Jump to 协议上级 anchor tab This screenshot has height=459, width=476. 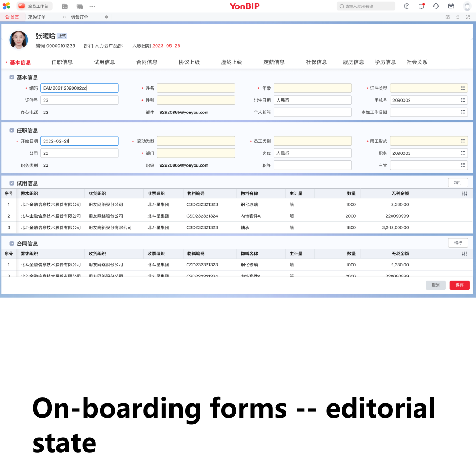pyautogui.click(x=189, y=62)
